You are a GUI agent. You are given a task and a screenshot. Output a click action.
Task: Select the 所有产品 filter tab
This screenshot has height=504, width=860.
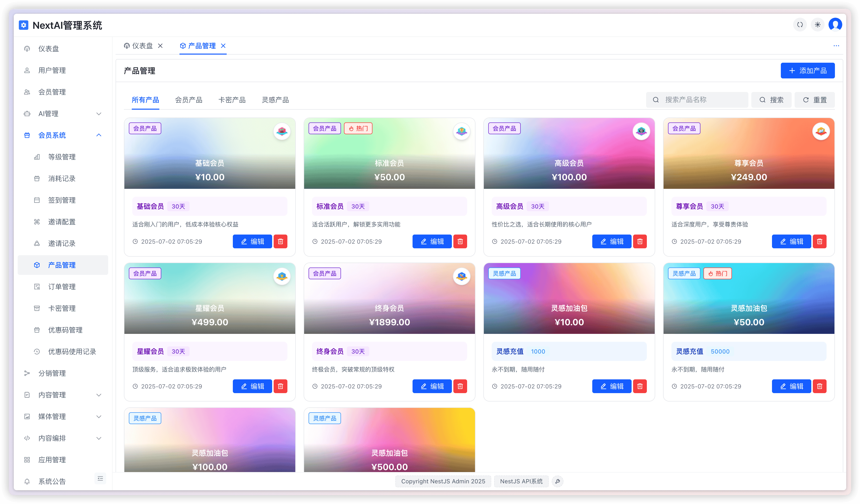click(145, 100)
